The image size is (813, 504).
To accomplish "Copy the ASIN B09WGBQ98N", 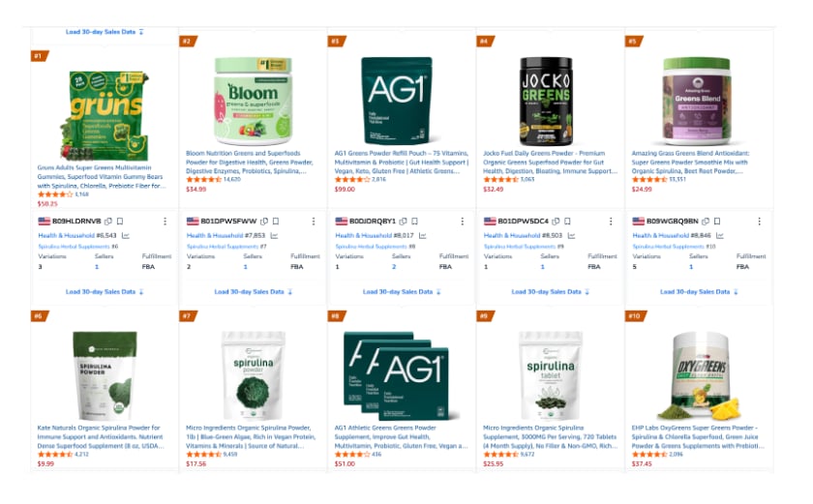I will click(706, 222).
